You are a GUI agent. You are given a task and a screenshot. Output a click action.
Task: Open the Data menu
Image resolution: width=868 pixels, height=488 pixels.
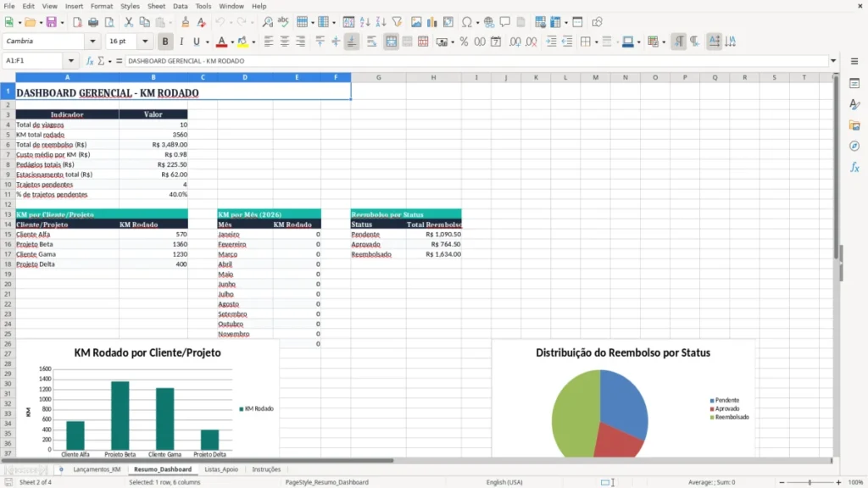[x=180, y=6]
